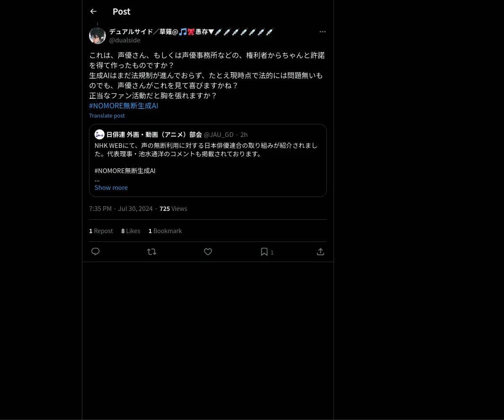The width and height of the screenshot is (504, 420).
Task: Open the quoted post's author name 日俳連
Action: tap(154, 134)
